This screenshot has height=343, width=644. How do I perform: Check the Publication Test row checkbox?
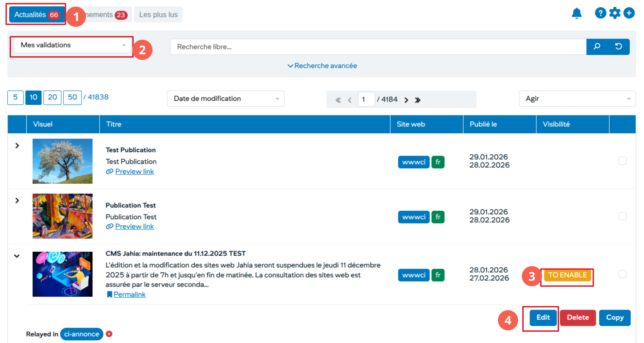click(622, 216)
